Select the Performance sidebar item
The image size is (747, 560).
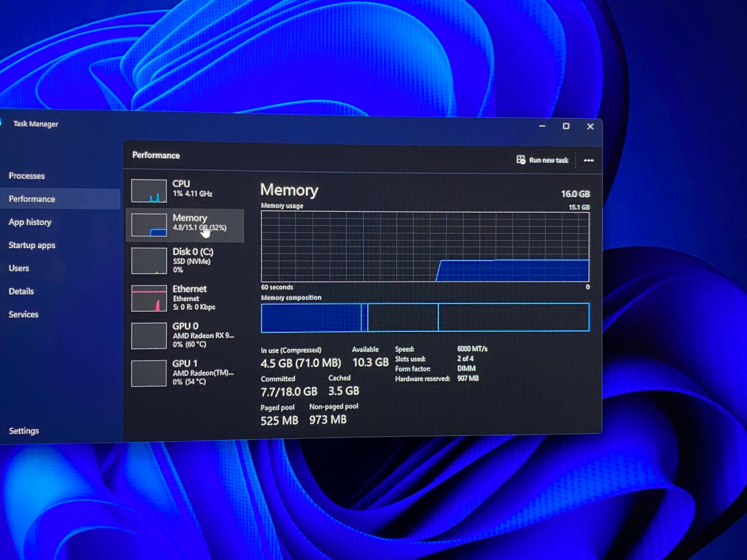60,199
